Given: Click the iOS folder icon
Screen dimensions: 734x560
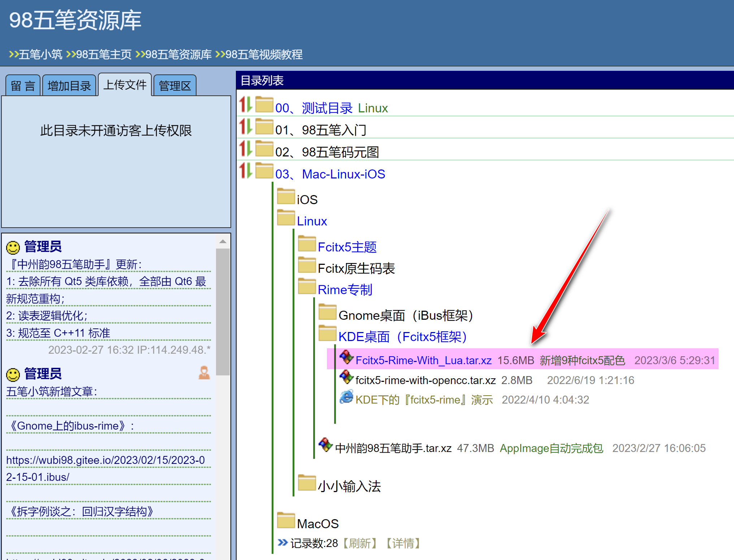Looking at the screenshot, I should pos(286,196).
